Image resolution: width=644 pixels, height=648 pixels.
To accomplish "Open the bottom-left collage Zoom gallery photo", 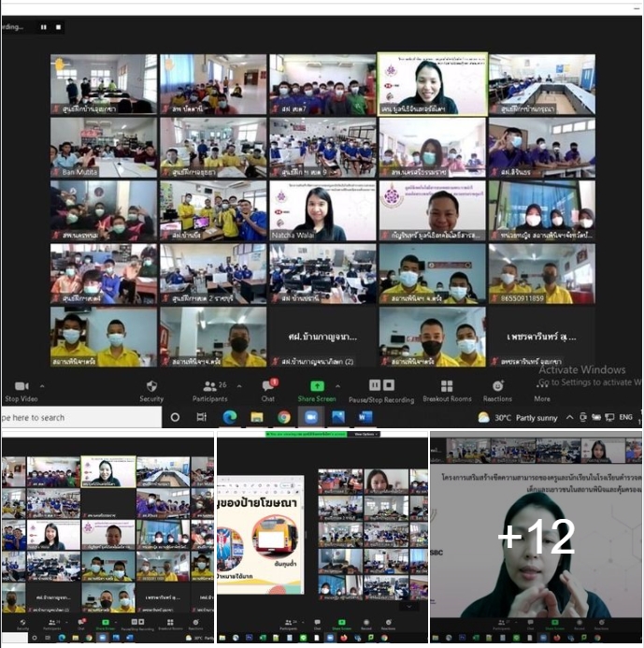I will click(107, 537).
